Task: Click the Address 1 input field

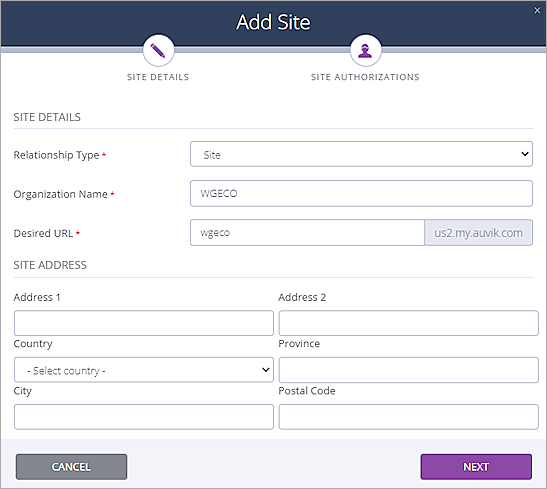Action: click(x=144, y=323)
